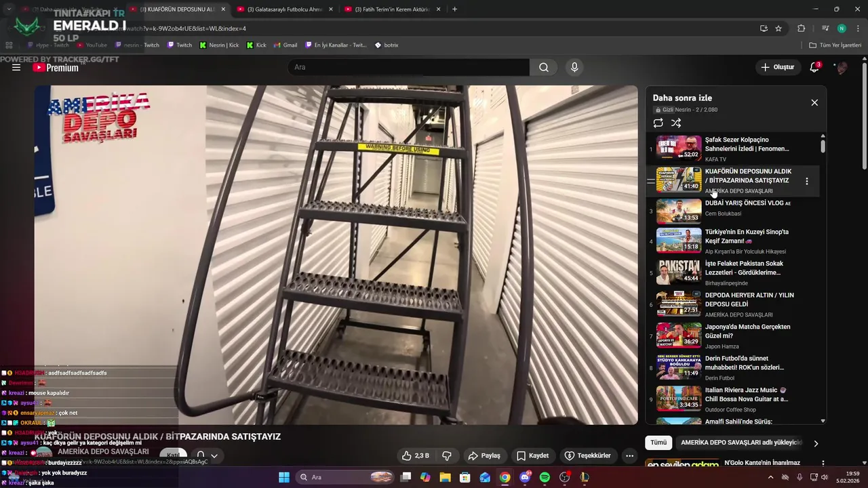Open the Twitch bookmark in bookmarks bar
Image resolution: width=868 pixels, height=488 pixels.
pos(179,45)
